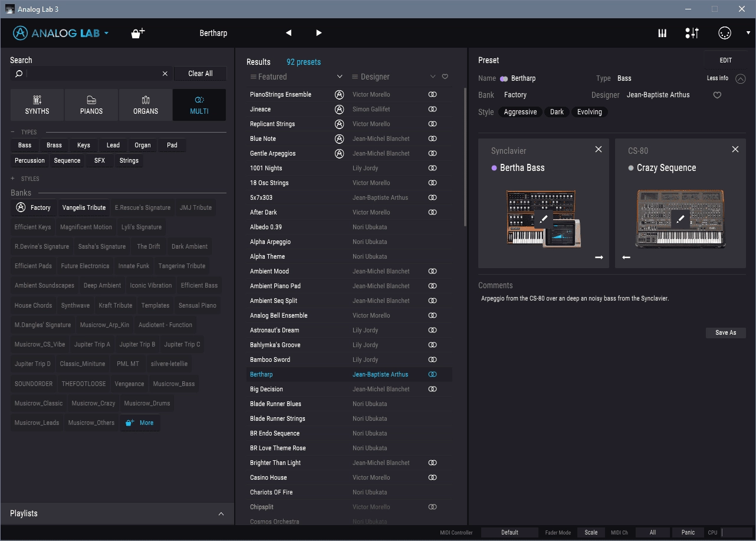Go to previous preset arrow

(x=288, y=33)
